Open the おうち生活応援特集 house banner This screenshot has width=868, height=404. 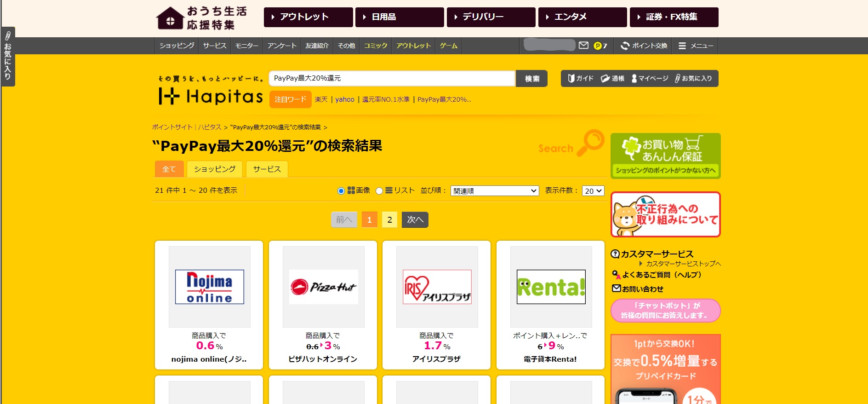click(202, 18)
